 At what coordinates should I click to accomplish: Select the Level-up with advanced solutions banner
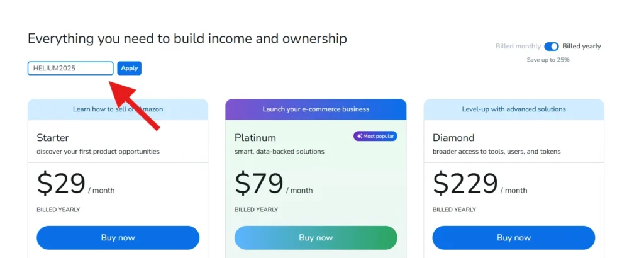(514, 109)
